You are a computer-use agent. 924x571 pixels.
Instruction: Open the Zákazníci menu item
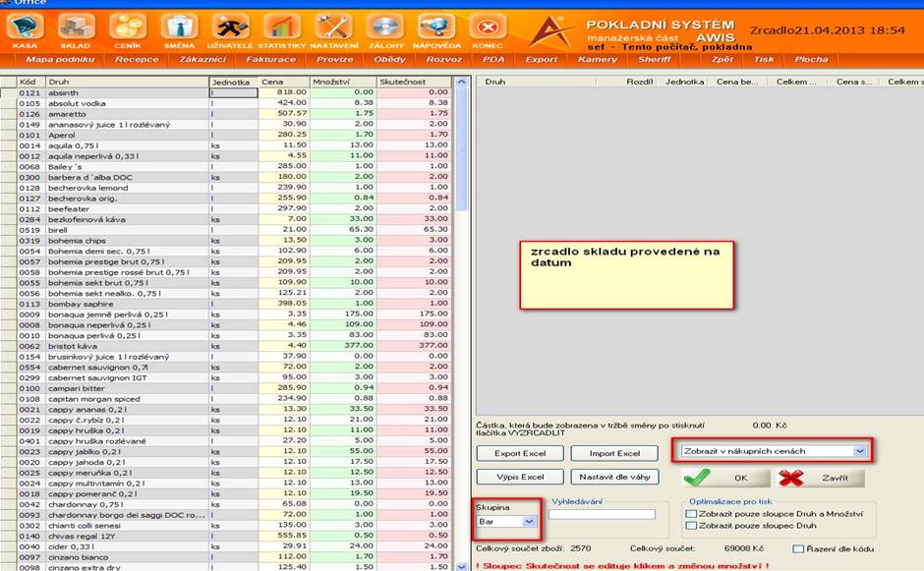pos(202,60)
